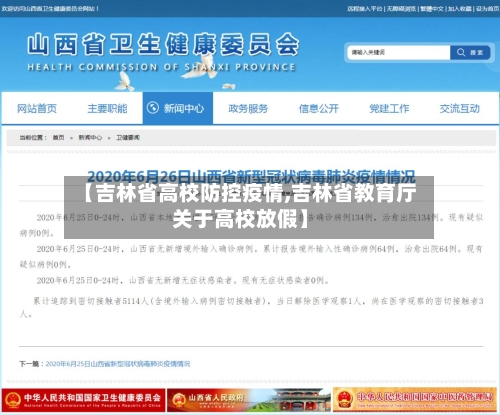
Task: Go to 卫健要闻 in the breadcrumb
Action: [x=128, y=137]
